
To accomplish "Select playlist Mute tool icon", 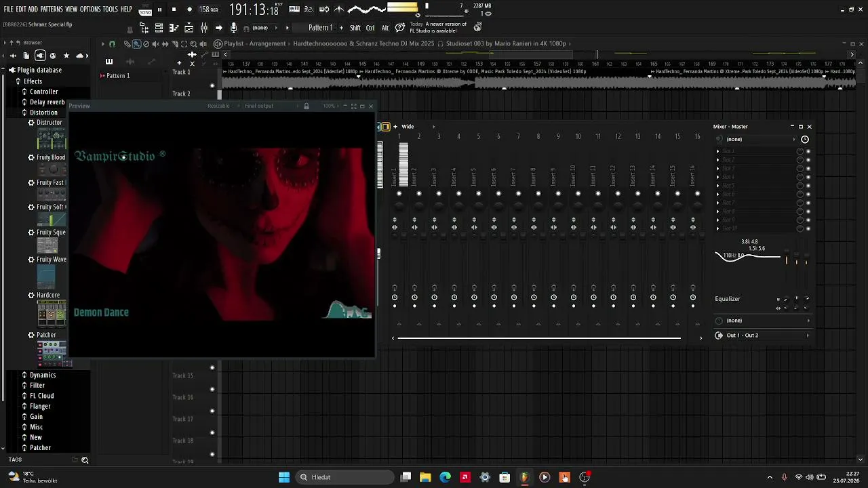I will pyautogui.click(x=155, y=44).
